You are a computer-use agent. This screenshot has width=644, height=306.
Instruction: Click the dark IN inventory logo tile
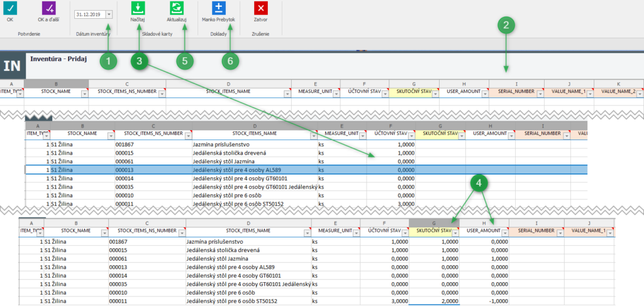click(x=13, y=65)
